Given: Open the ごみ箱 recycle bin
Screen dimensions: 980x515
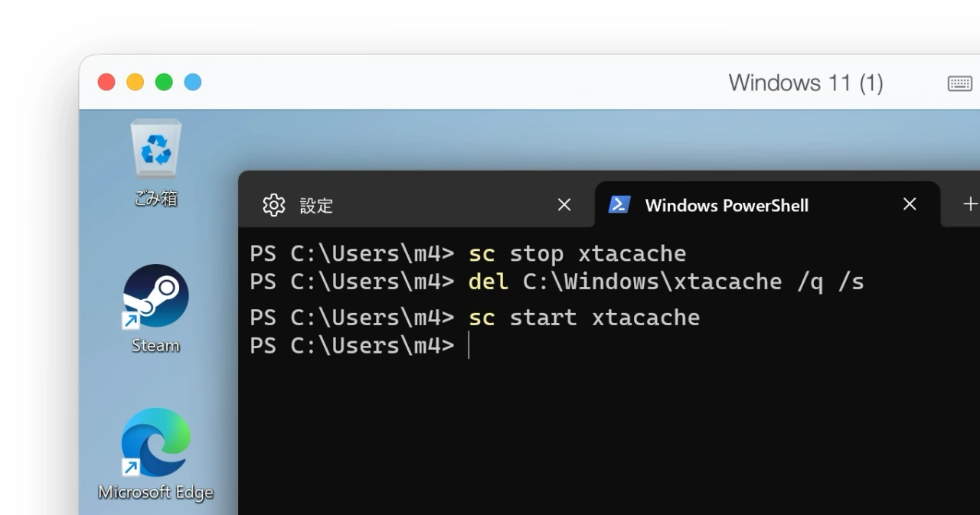Looking at the screenshot, I should click(155, 150).
